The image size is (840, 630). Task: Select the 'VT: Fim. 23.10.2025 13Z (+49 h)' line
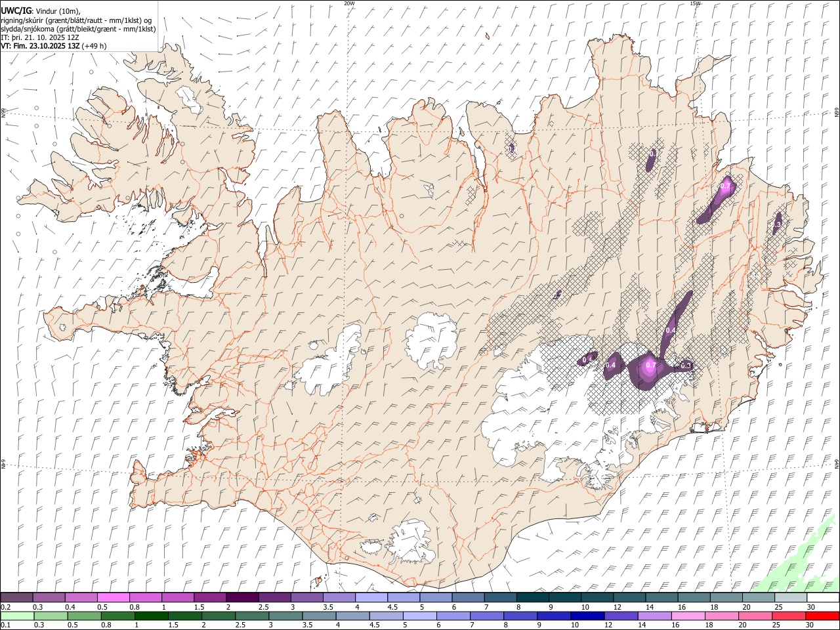pyautogui.click(x=54, y=46)
